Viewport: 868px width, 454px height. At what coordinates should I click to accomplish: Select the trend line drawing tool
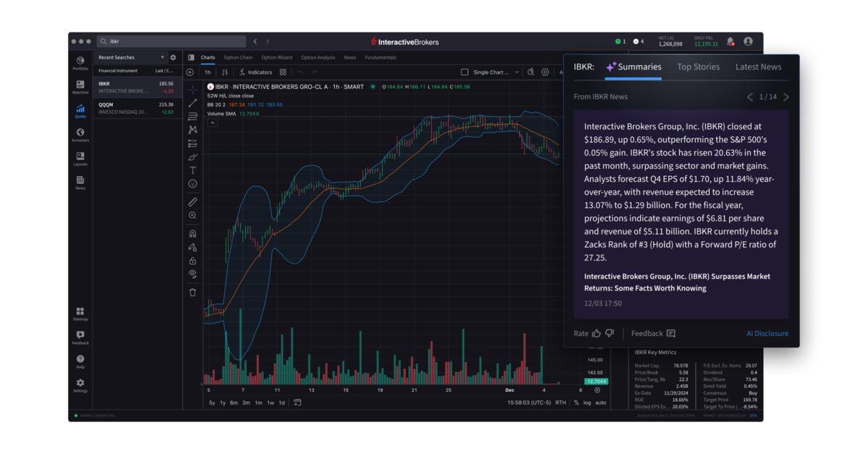pyautogui.click(x=192, y=103)
